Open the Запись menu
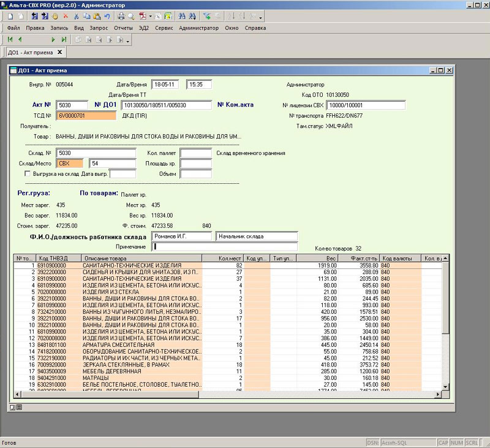This screenshot has height=448, width=490. tap(59, 28)
